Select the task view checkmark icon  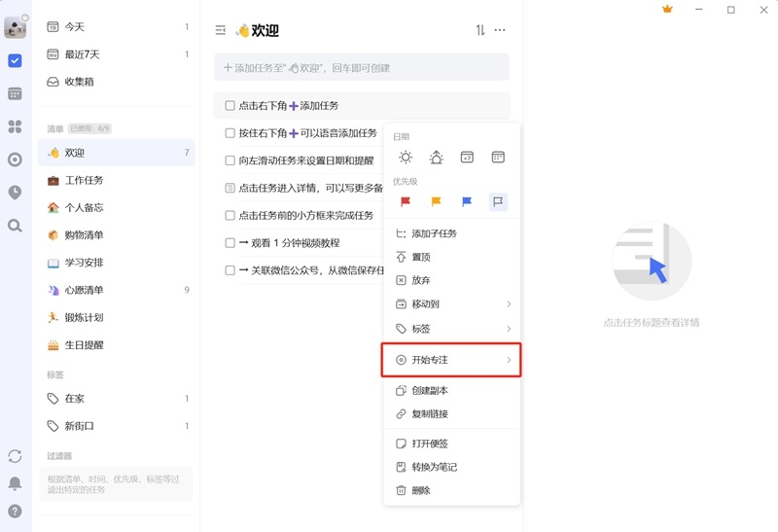15,60
